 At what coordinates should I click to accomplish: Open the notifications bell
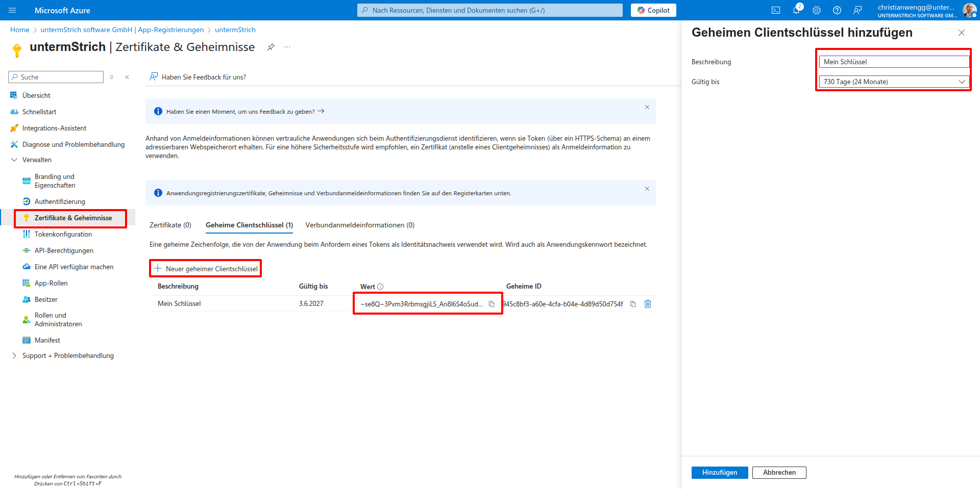(x=796, y=10)
